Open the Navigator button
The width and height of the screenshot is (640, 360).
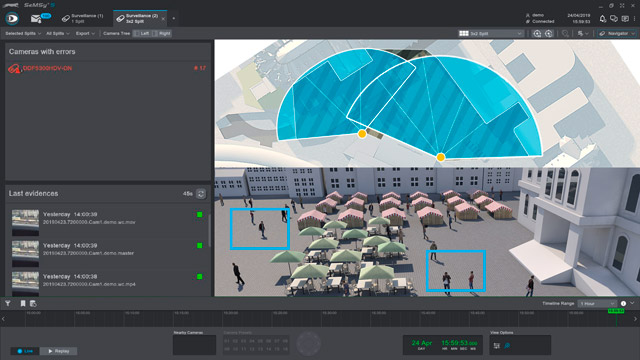click(617, 33)
